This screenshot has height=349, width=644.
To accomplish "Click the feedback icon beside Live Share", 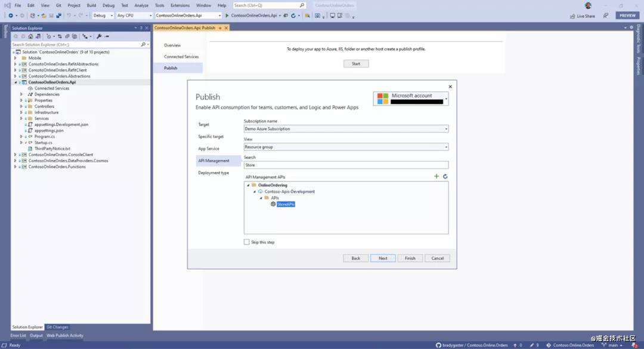I will click(x=606, y=16).
